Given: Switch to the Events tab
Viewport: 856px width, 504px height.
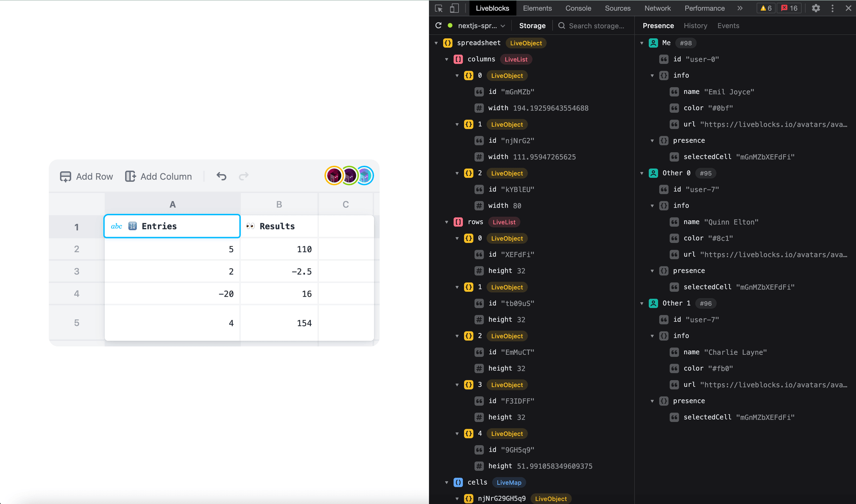Looking at the screenshot, I should pyautogui.click(x=728, y=25).
